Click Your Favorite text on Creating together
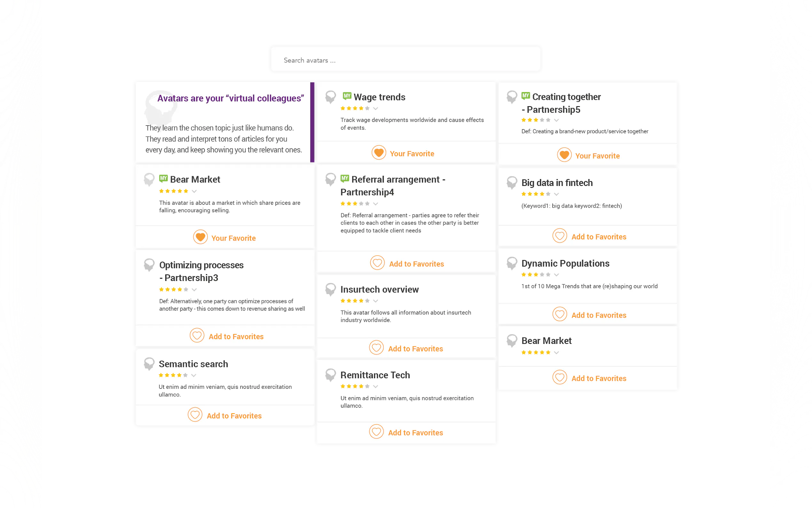 tap(597, 156)
